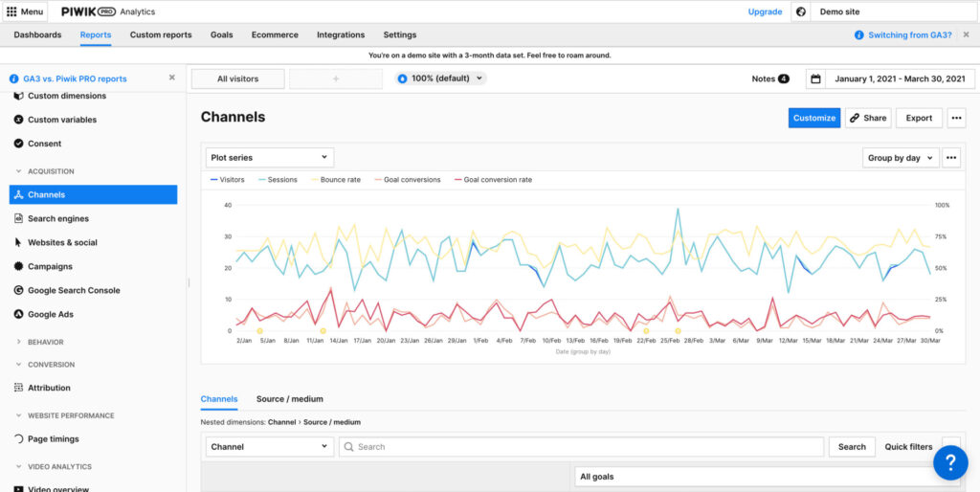This screenshot has width=980, height=492.
Task: Open the Google Ads report icon
Action: 19,314
